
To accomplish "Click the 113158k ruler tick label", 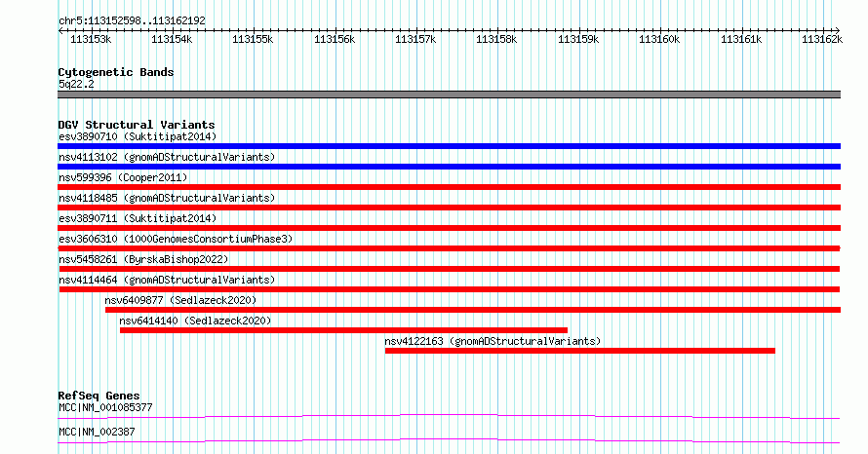I will click(496, 39).
